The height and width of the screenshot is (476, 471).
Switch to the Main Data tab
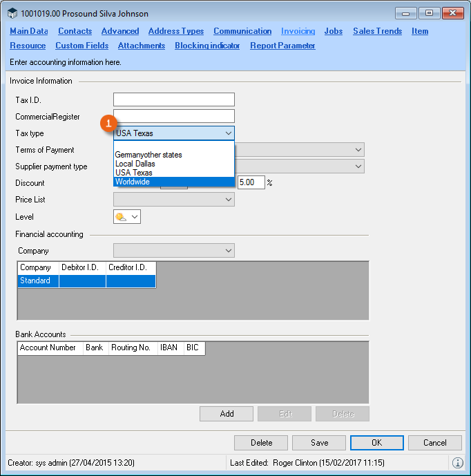(x=29, y=31)
